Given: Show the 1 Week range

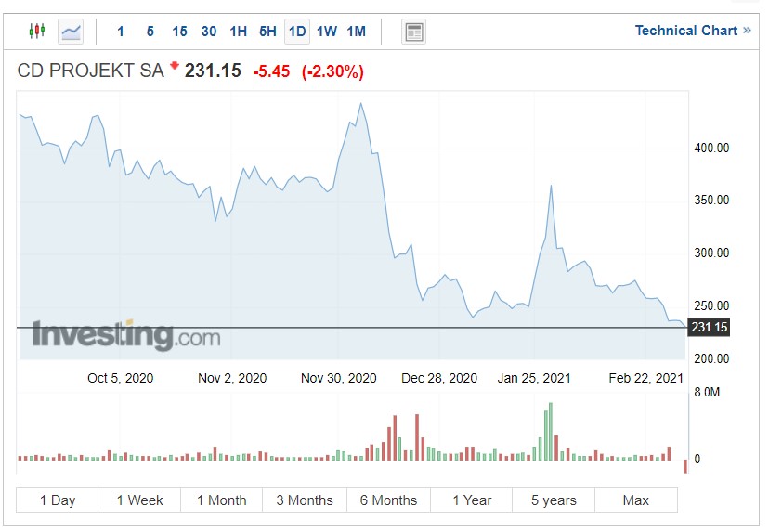Looking at the screenshot, I should click(139, 500).
